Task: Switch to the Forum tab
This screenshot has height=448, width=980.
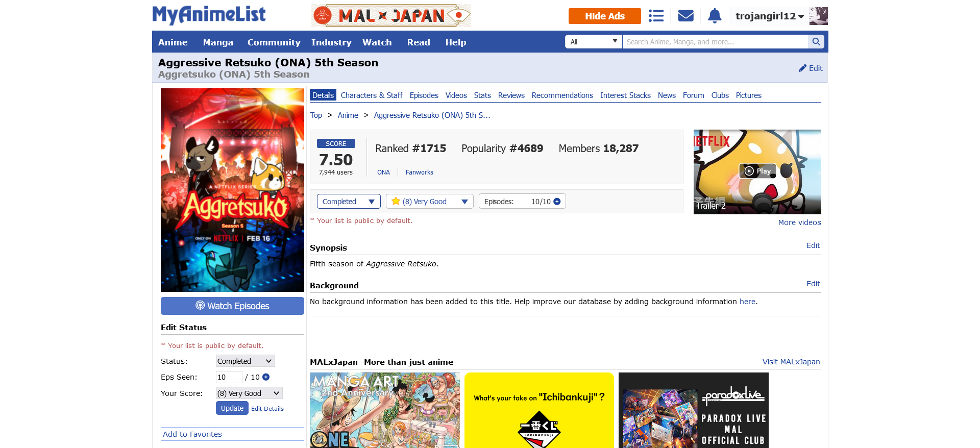Action: (693, 95)
